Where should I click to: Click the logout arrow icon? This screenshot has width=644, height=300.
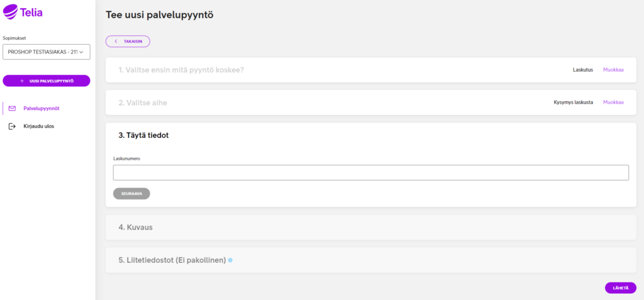[x=12, y=126]
